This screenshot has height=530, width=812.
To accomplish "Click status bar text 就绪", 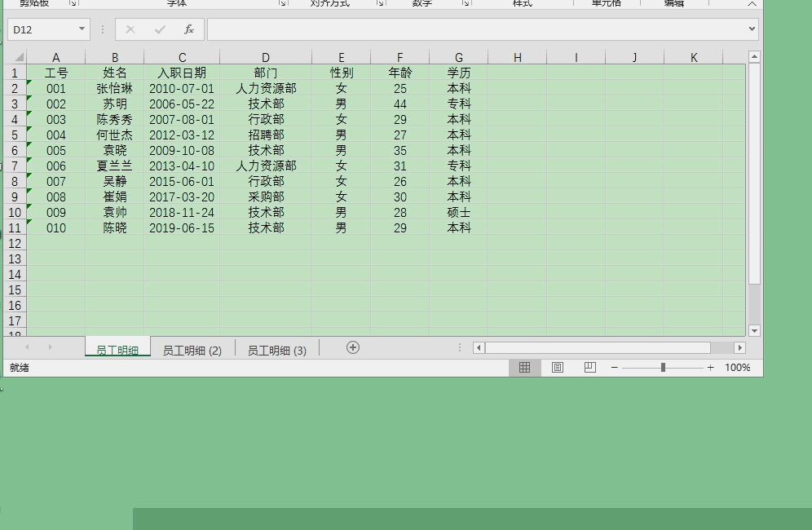I will click(x=20, y=368).
